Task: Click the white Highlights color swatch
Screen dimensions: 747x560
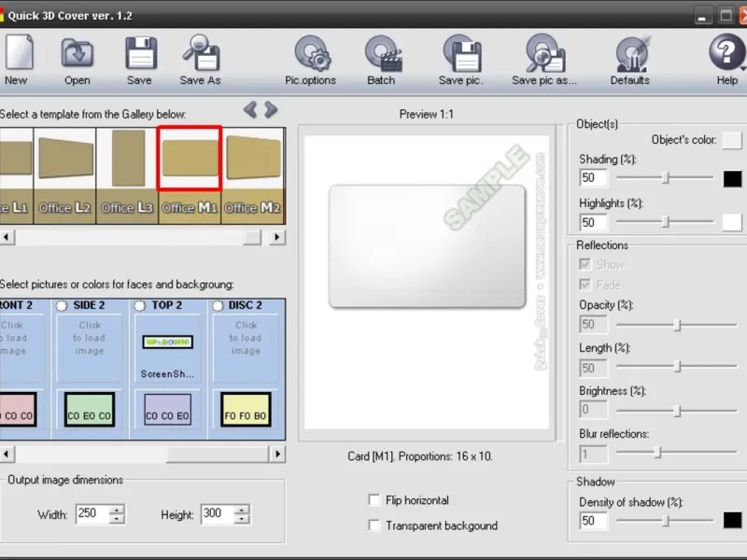Action: click(732, 222)
